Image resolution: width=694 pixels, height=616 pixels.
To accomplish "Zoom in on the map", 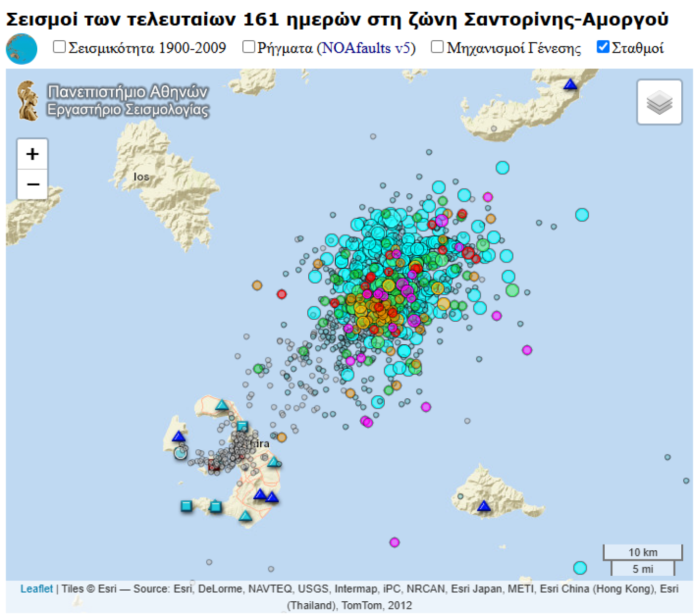I will 32,153.
